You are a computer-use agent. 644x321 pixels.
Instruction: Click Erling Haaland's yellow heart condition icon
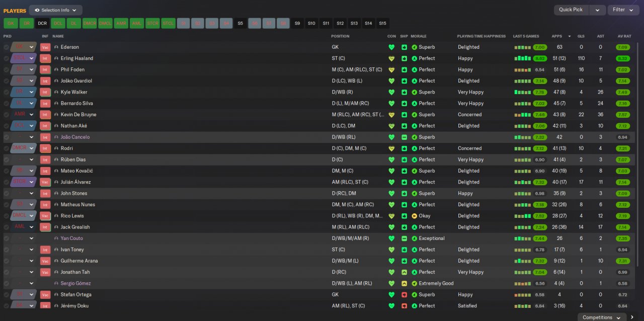click(x=391, y=58)
